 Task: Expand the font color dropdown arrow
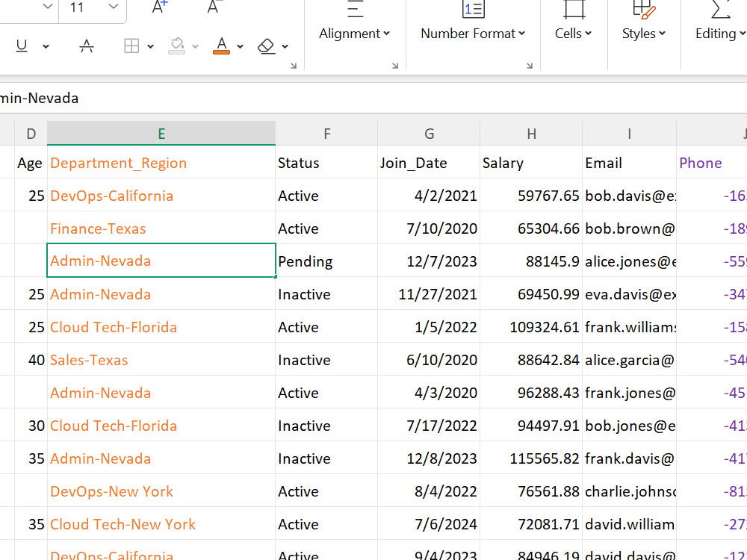pos(240,46)
